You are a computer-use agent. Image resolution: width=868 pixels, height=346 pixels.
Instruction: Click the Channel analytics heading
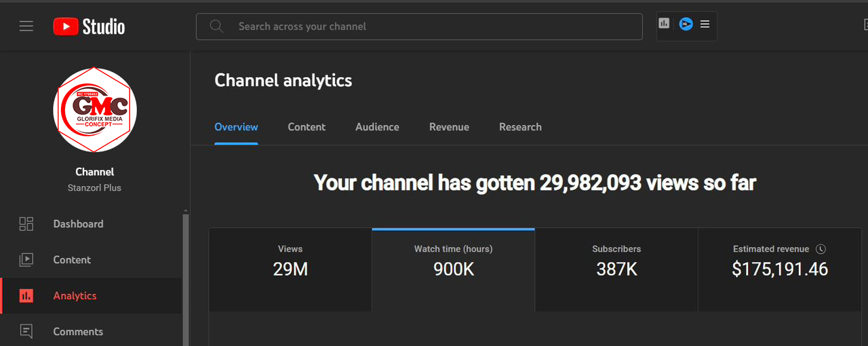[x=283, y=80]
